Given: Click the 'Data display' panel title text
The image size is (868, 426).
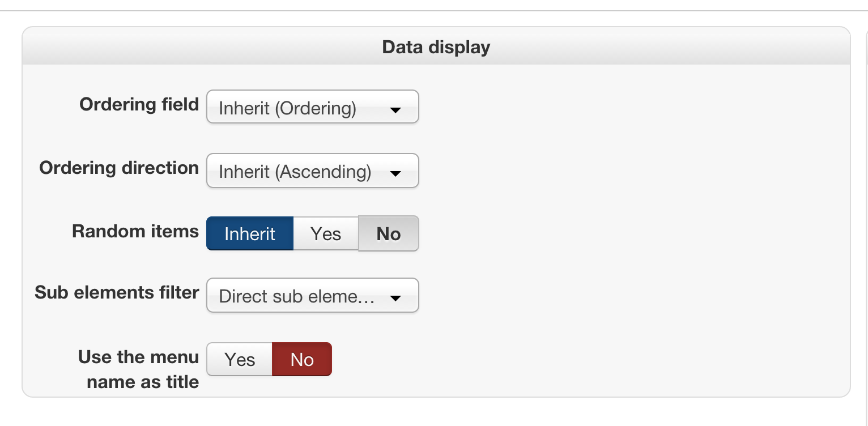Looking at the screenshot, I should click(436, 46).
